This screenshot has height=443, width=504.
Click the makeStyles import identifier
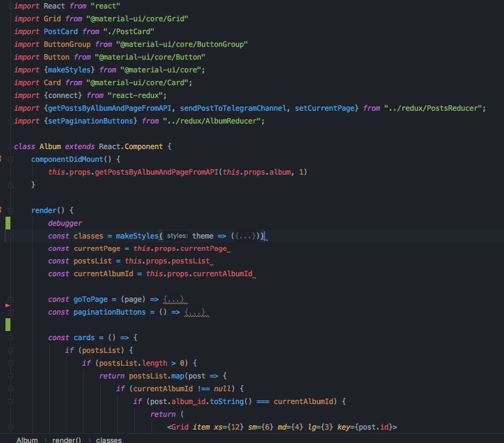pyautogui.click(x=69, y=70)
